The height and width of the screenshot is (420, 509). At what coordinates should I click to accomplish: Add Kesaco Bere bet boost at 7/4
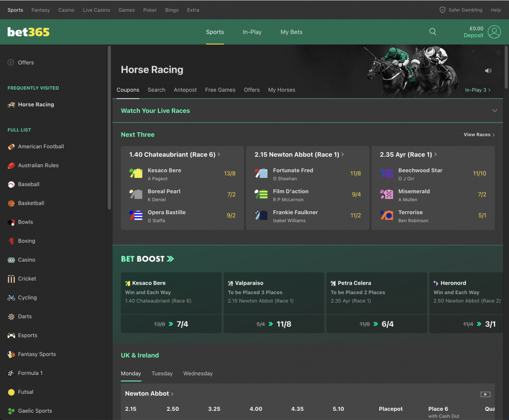(x=171, y=324)
